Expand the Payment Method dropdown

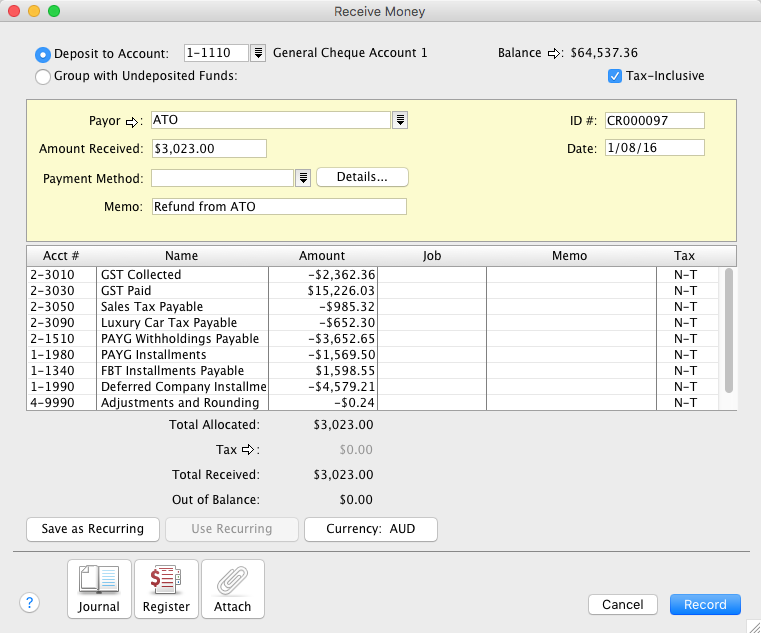[302, 178]
